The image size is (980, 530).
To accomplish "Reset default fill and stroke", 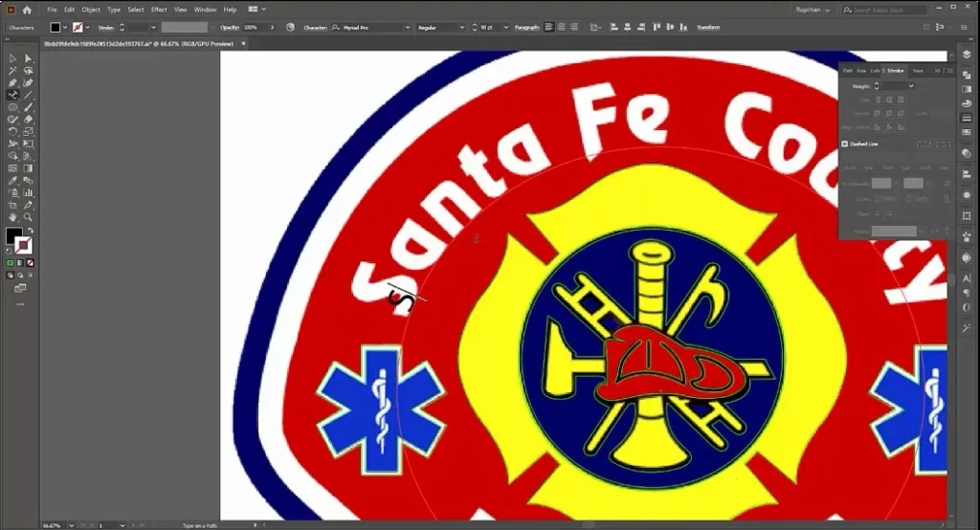I will click(9, 251).
